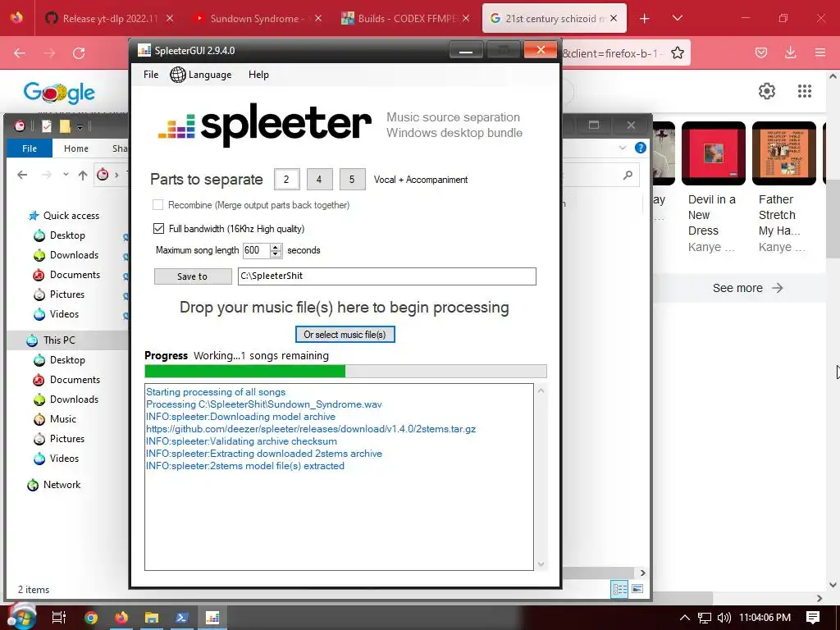Click the Google logo
840x630 pixels.
click(x=59, y=93)
